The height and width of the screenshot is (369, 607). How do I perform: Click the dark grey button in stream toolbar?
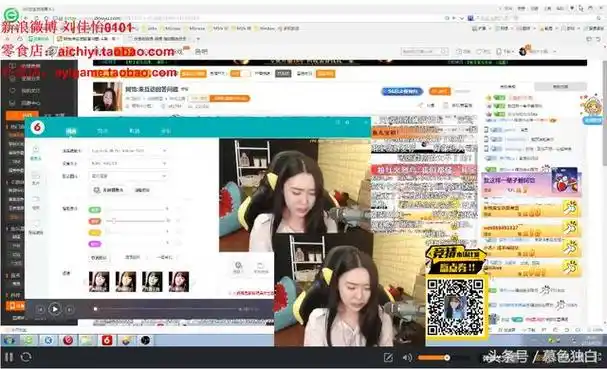pyautogui.click(x=283, y=74)
